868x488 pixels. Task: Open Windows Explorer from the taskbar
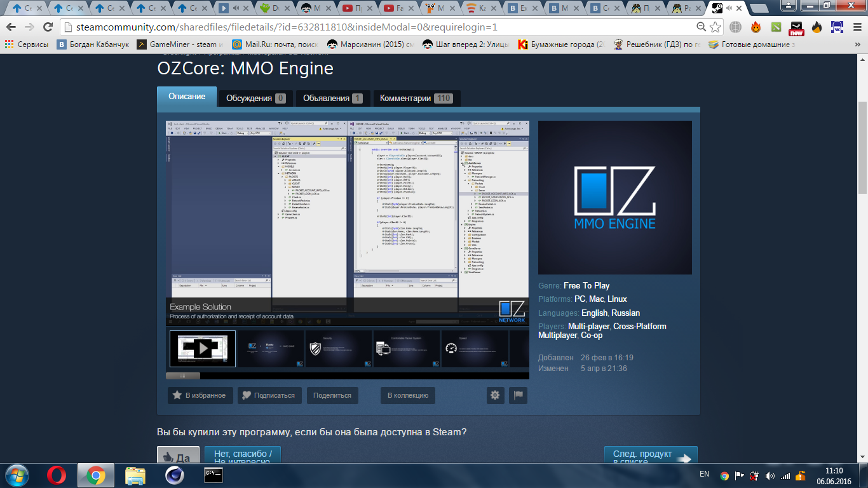(135, 475)
